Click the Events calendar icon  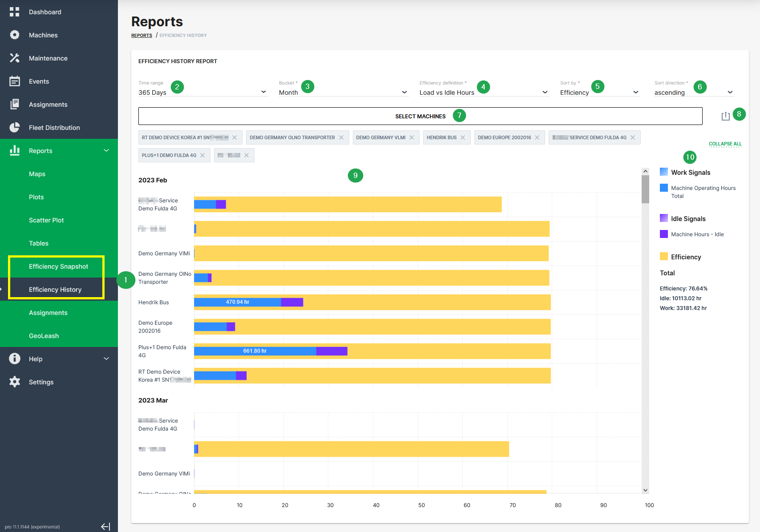[x=15, y=81]
